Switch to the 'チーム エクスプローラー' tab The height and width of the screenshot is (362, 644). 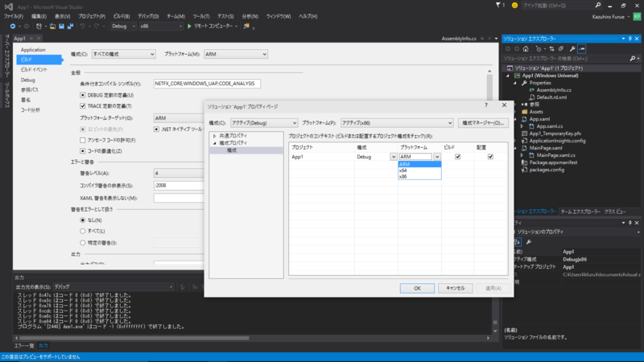(x=580, y=212)
